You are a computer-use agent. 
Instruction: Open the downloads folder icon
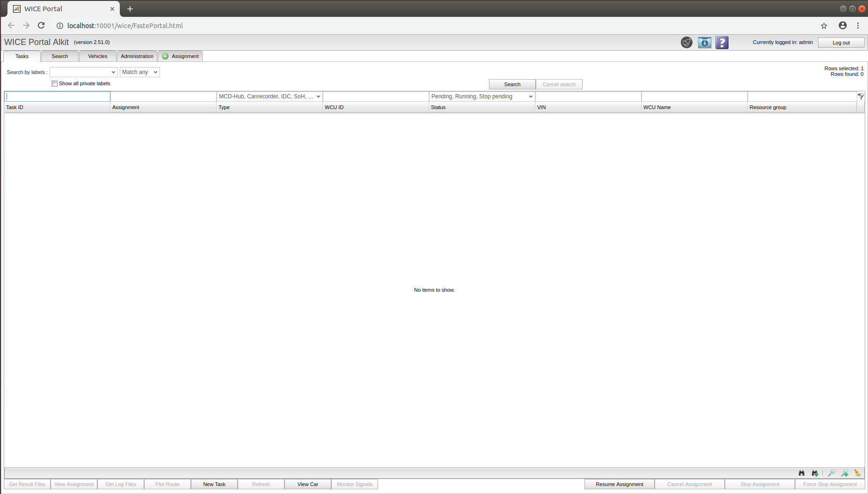704,43
